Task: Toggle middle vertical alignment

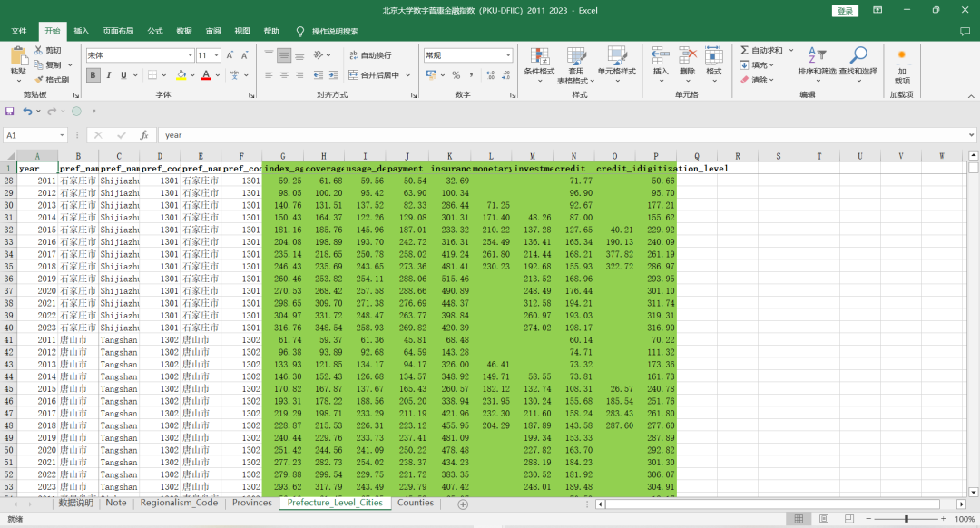Action: point(284,55)
